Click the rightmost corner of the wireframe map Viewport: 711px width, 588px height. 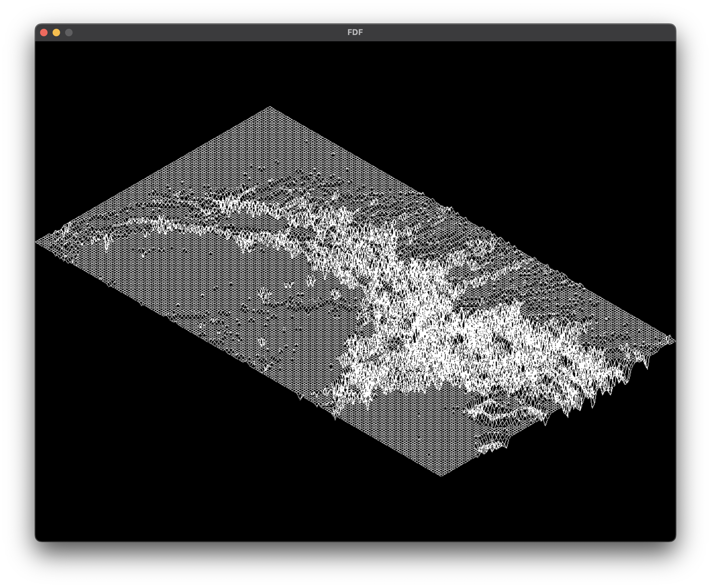[x=674, y=341]
